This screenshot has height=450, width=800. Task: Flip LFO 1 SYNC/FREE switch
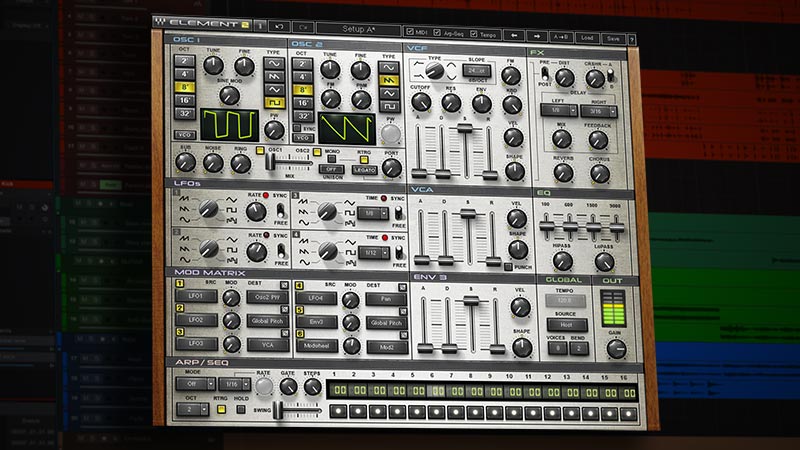click(280, 210)
